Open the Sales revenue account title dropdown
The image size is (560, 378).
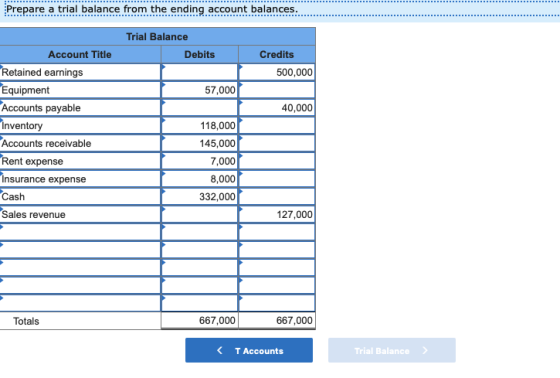[x=80, y=214]
